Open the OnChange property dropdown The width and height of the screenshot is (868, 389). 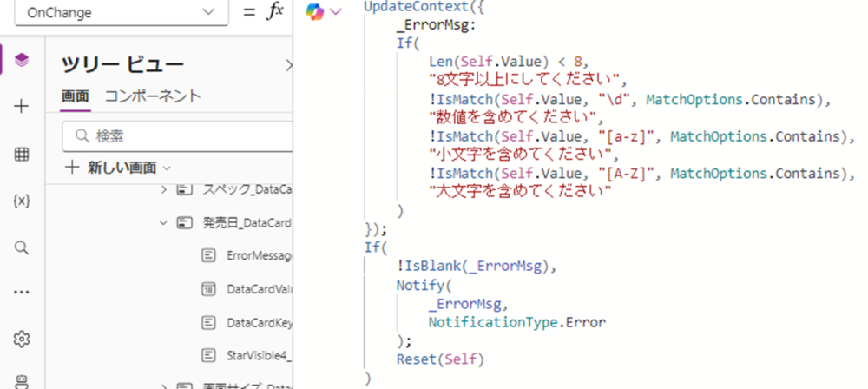click(122, 11)
